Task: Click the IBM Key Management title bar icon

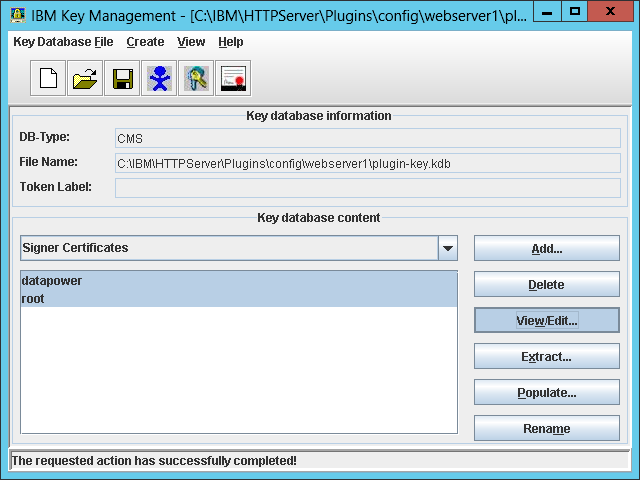Action: click(16, 14)
